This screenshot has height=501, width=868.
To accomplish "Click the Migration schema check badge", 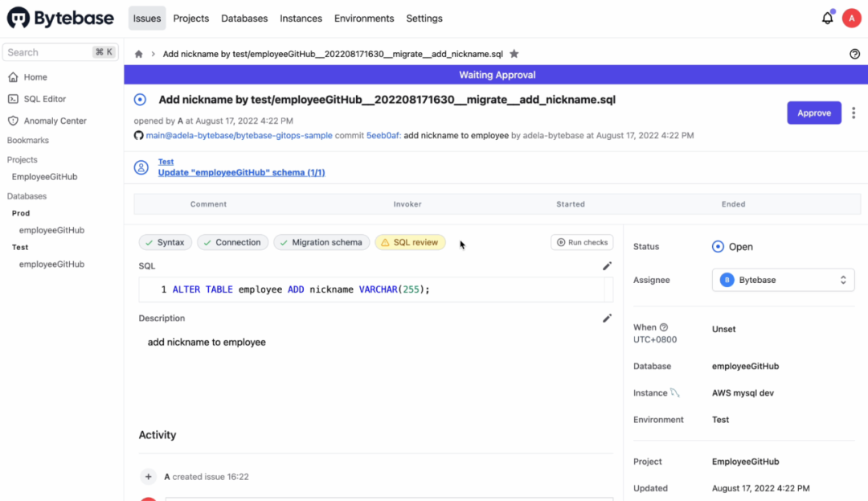I will [x=321, y=242].
